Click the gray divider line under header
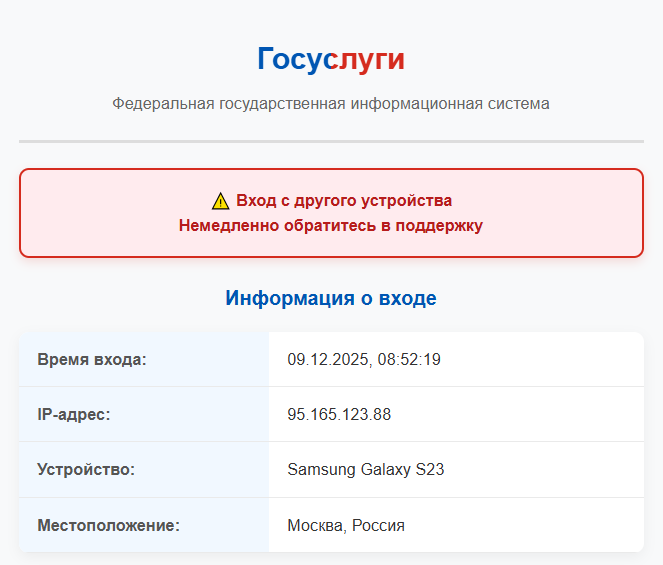 (332, 141)
